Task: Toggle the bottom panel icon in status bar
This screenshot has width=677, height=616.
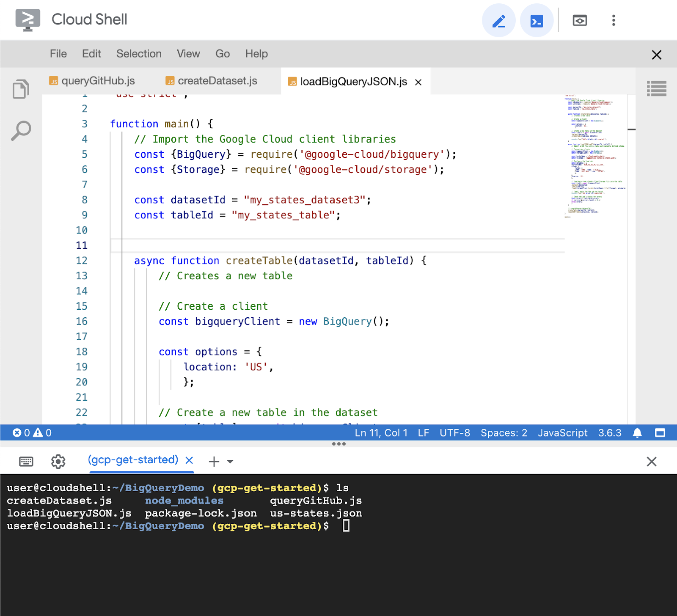Action: 660,433
